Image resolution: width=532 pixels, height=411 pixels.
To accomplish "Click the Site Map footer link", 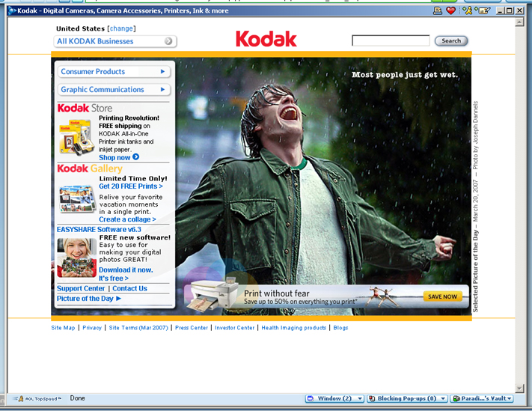I will [x=63, y=328].
